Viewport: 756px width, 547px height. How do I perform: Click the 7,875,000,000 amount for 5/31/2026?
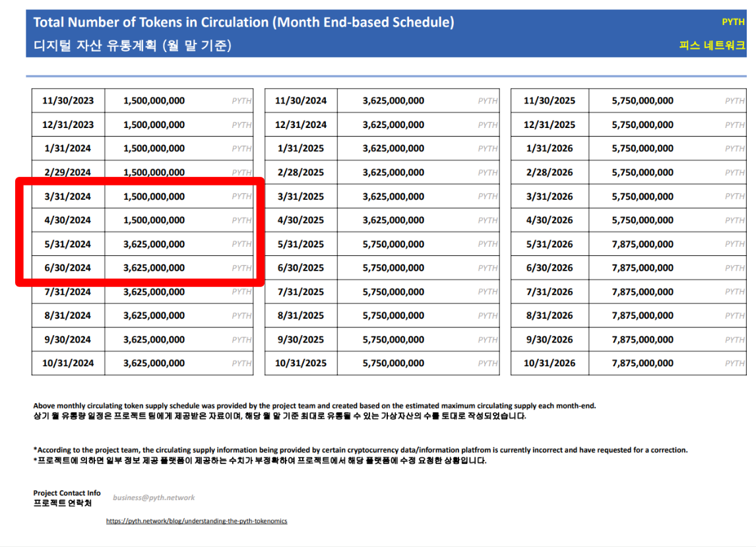pyautogui.click(x=643, y=244)
